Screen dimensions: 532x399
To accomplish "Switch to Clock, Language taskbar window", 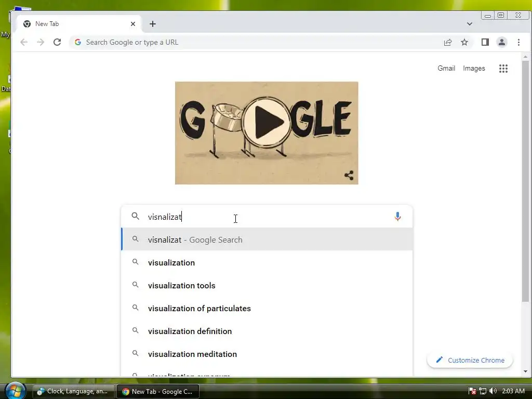I will [74, 391].
